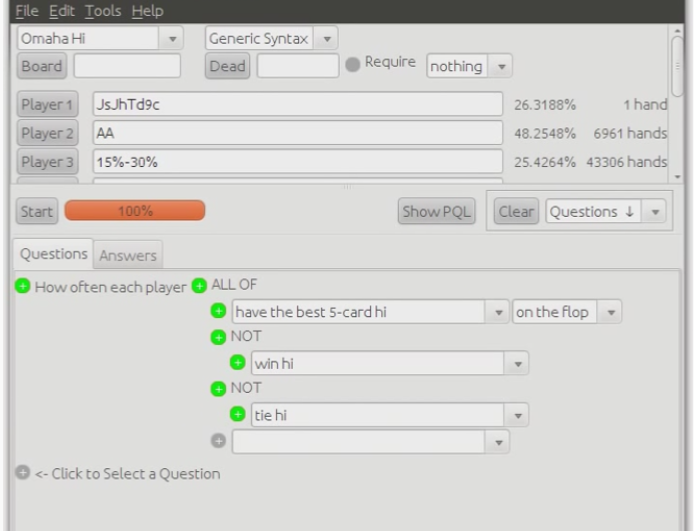
Task: Click the Board button
Action: 42,66
